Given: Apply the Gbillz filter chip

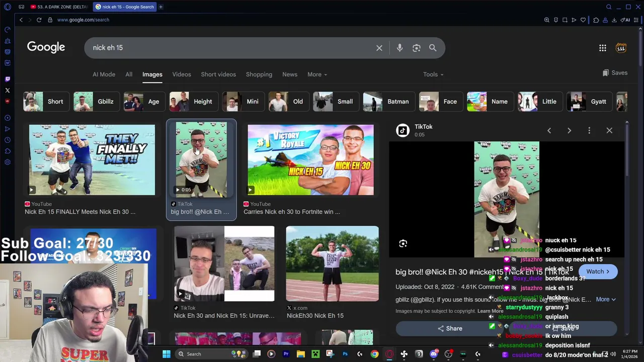Looking at the screenshot, I should [x=96, y=102].
